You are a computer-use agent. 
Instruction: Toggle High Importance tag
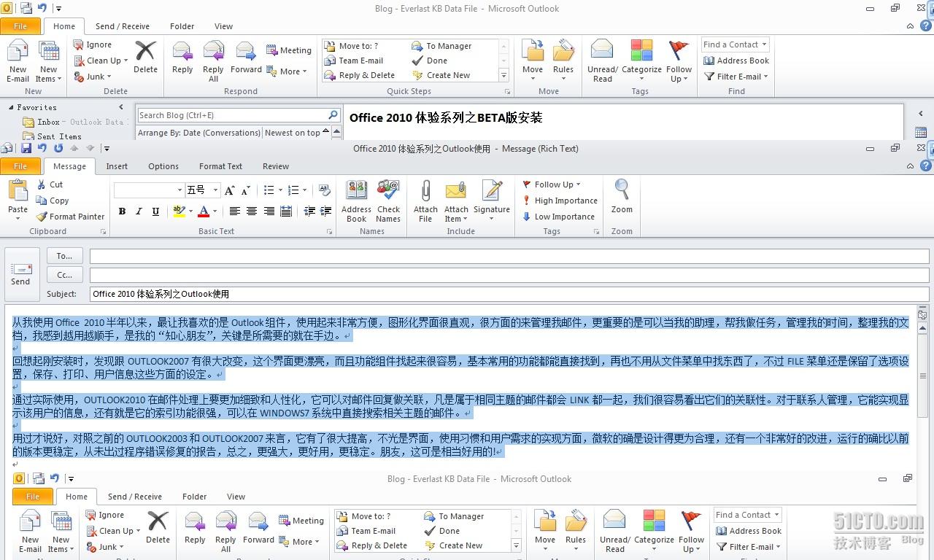pos(560,201)
